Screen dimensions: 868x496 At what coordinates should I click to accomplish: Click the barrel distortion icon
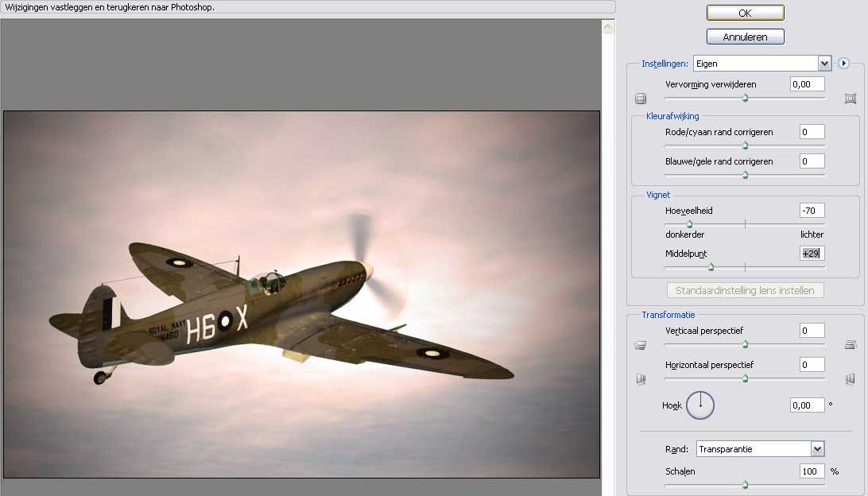click(641, 99)
